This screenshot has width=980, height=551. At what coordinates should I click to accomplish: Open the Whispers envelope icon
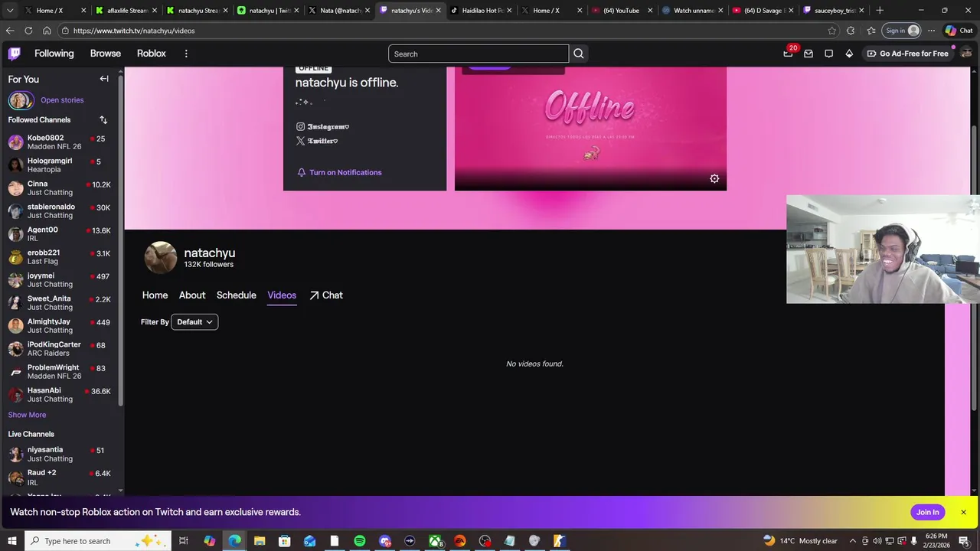pos(808,54)
